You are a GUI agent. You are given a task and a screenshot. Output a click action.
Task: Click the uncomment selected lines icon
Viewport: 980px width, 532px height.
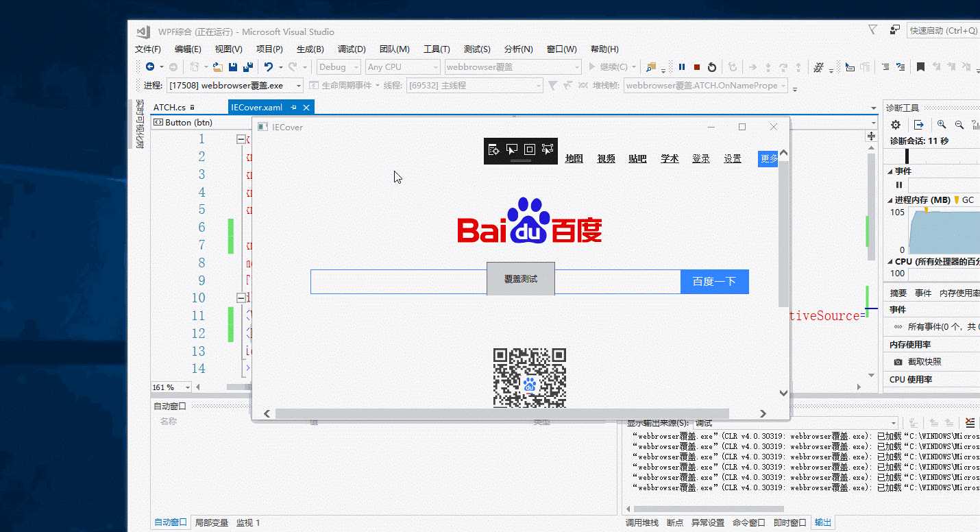point(900,66)
